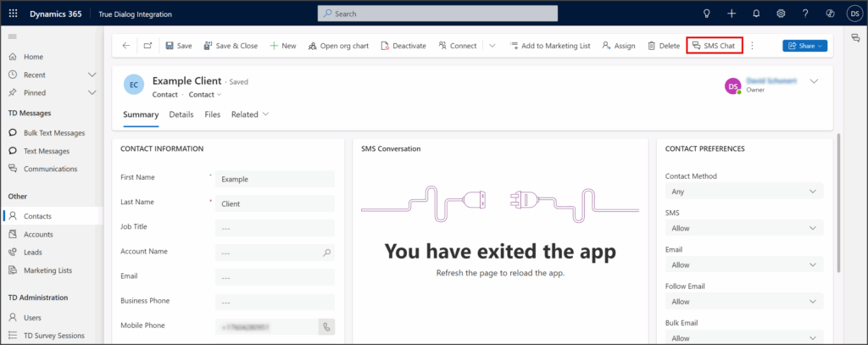Screen dimensions: 868x345
Task: Click the First Name field
Action: tap(275, 179)
